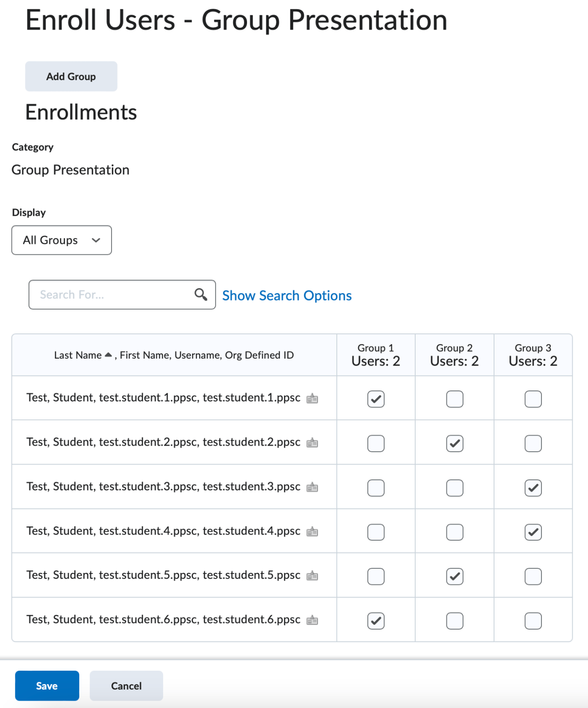Click the Enroll Users page title
Viewport: 588px width, 708px height.
(236, 20)
